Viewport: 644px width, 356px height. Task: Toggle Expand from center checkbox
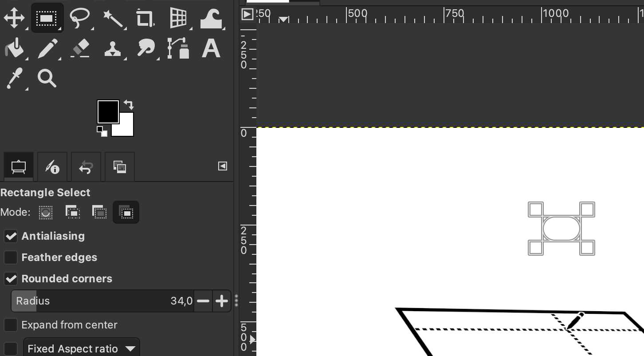click(x=11, y=325)
